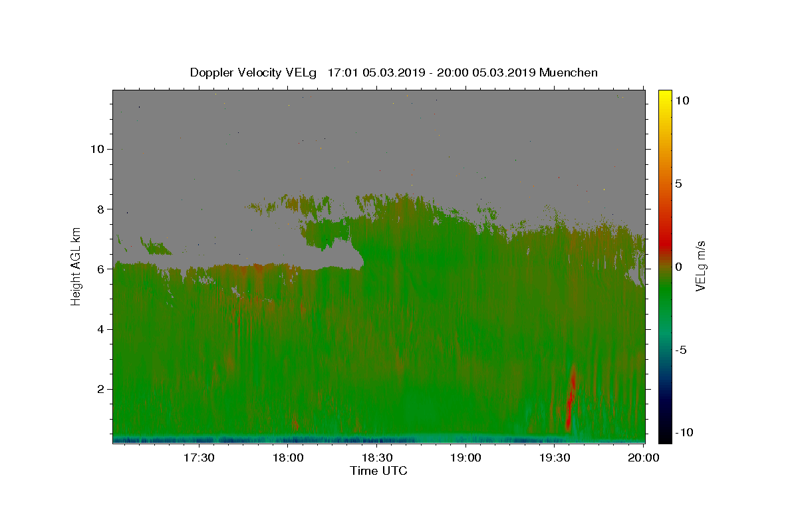Click the "Time UTC" axis label

pos(378,471)
